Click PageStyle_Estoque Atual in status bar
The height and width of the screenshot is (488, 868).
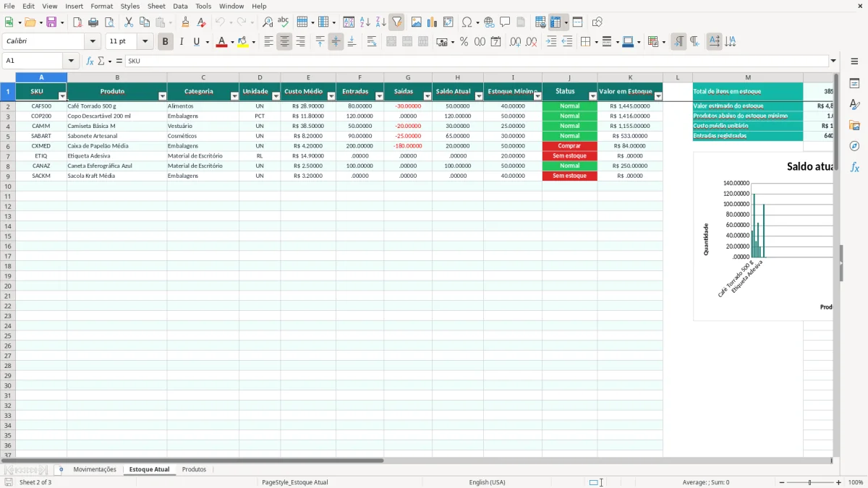pos(294,482)
